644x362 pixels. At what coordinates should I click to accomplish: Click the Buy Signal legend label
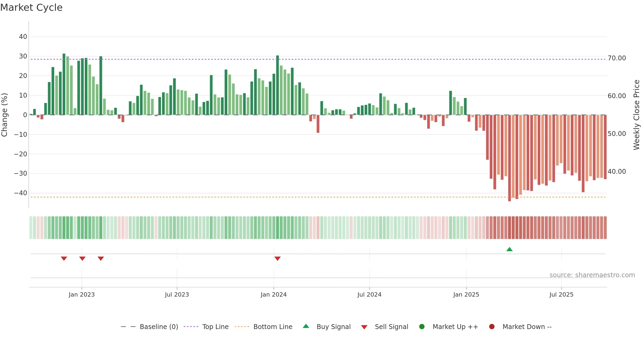coord(334,327)
